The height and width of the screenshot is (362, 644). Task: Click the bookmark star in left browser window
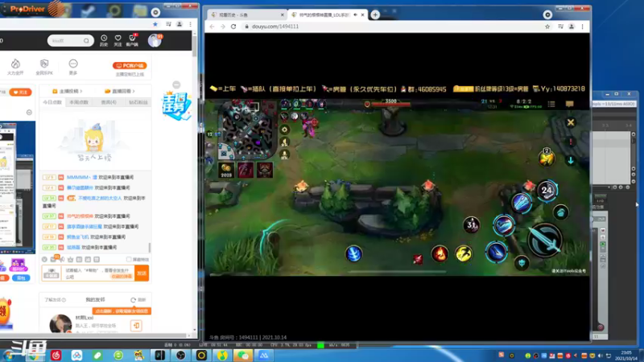155,24
